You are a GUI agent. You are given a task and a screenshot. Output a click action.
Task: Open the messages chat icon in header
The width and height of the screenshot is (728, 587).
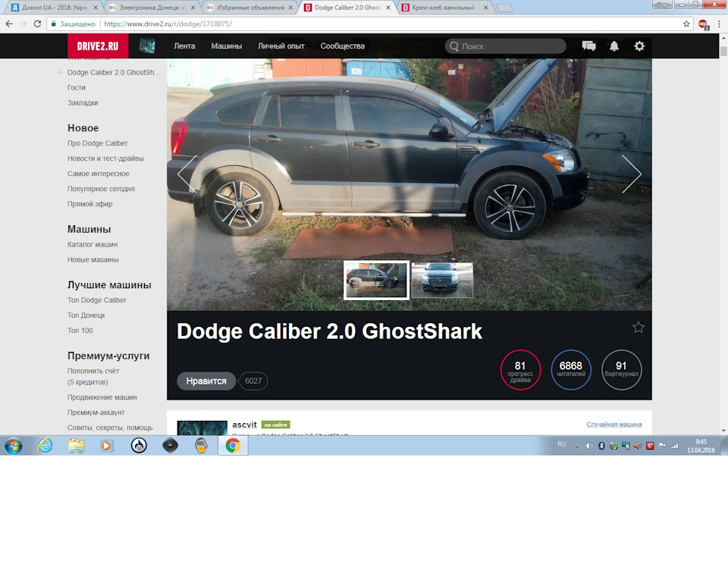tap(588, 46)
